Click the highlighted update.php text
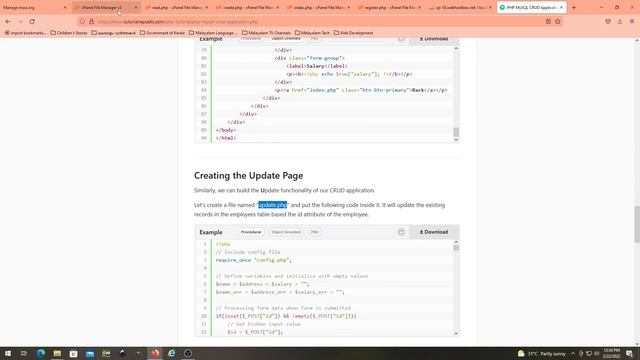The image size is (640, 360). 273,205
